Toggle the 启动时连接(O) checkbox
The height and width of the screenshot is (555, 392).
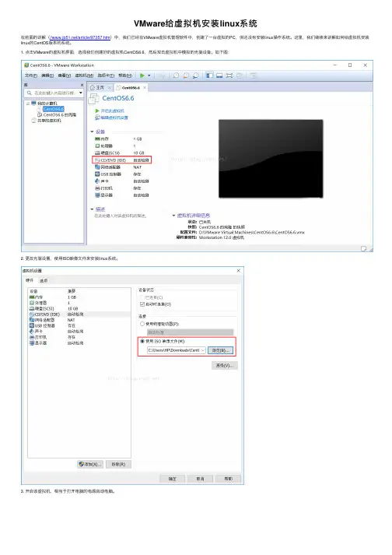click(x=142, y=304)
